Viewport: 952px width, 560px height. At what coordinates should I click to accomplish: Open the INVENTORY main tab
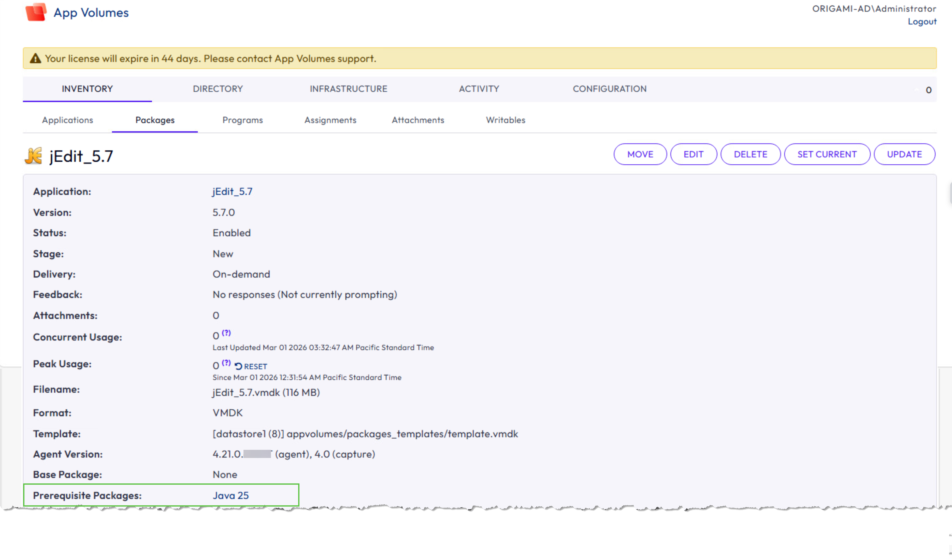click(87, 89)
